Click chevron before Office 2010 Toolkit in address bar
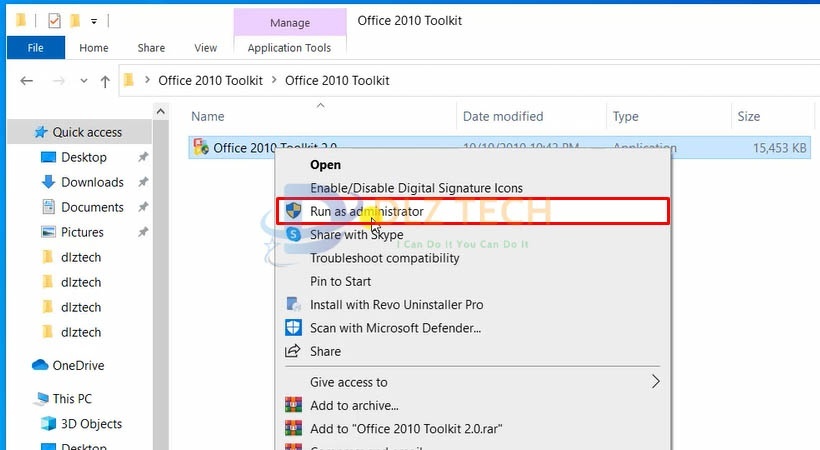Screen dimensions: 820x450 147,80
